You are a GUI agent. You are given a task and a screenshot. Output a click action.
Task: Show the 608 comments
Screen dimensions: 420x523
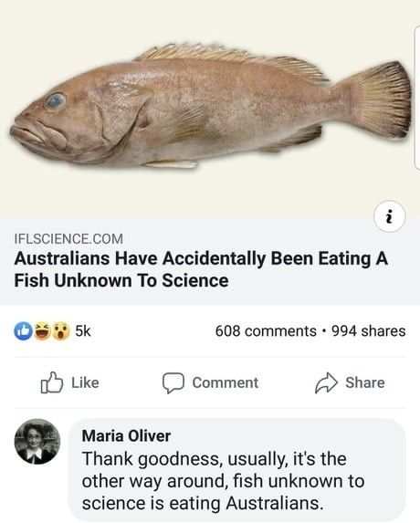266,331
